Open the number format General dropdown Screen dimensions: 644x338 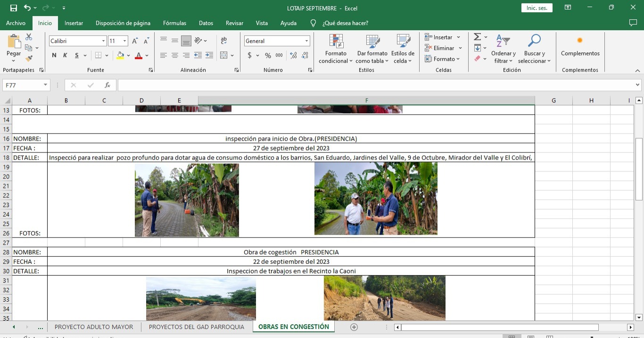tap(306, 41)
